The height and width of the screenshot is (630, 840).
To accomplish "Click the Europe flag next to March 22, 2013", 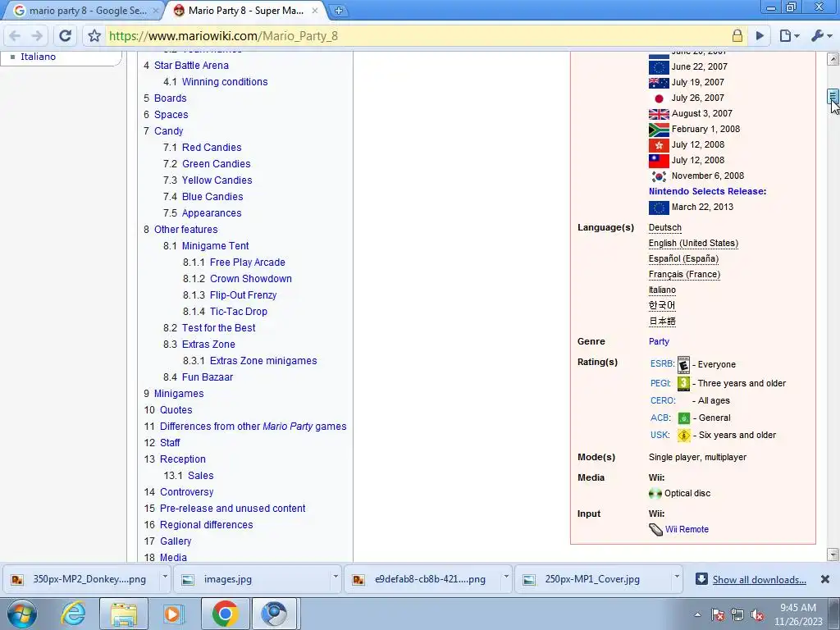I will click(x=659, y=208).
